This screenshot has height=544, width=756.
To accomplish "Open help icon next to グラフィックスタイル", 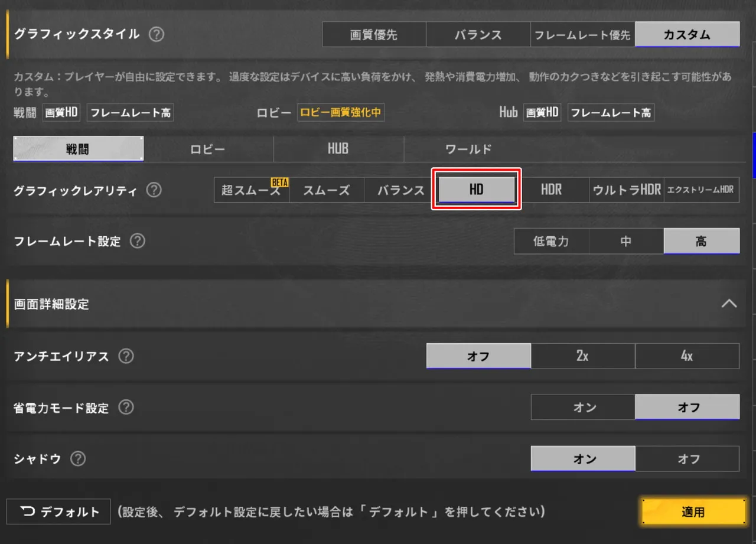I will pyautogui.click(x=156, y=34).
